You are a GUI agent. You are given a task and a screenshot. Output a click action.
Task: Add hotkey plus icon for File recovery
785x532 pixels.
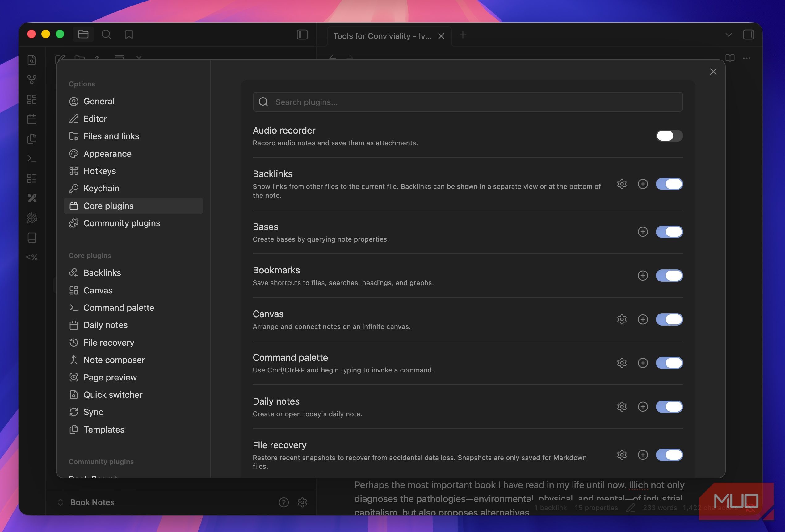[x=642, y=455]
